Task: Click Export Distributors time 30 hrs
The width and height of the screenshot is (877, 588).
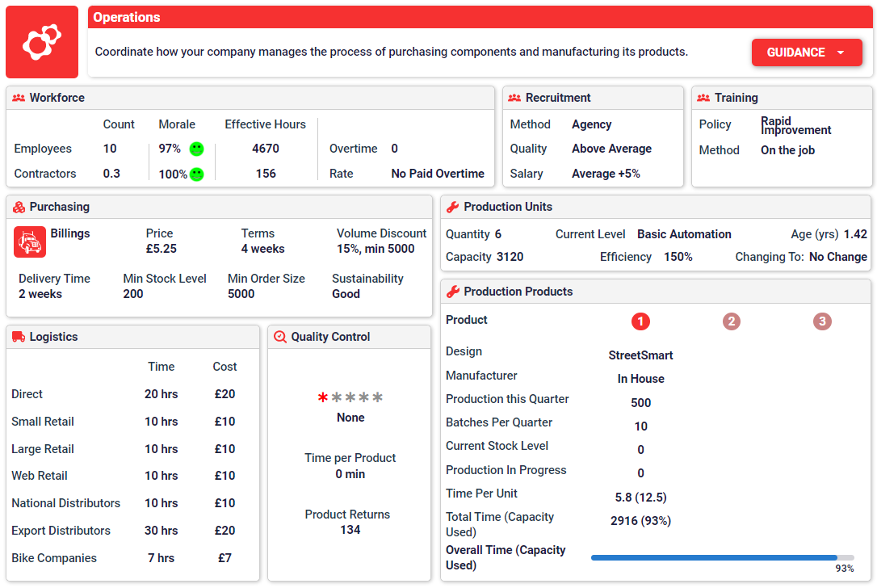Action: (x=161, y=531)
